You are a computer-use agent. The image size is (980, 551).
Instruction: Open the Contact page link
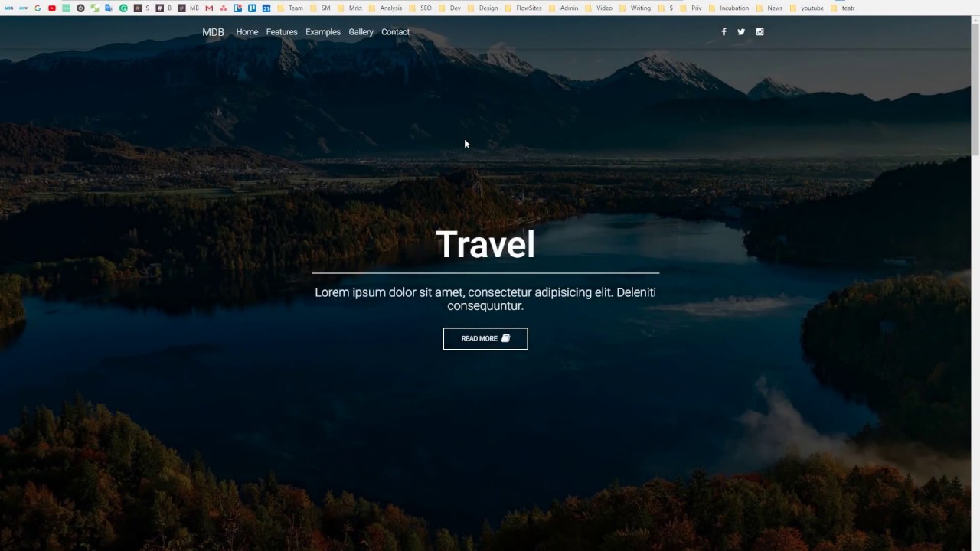coord(395,31)
